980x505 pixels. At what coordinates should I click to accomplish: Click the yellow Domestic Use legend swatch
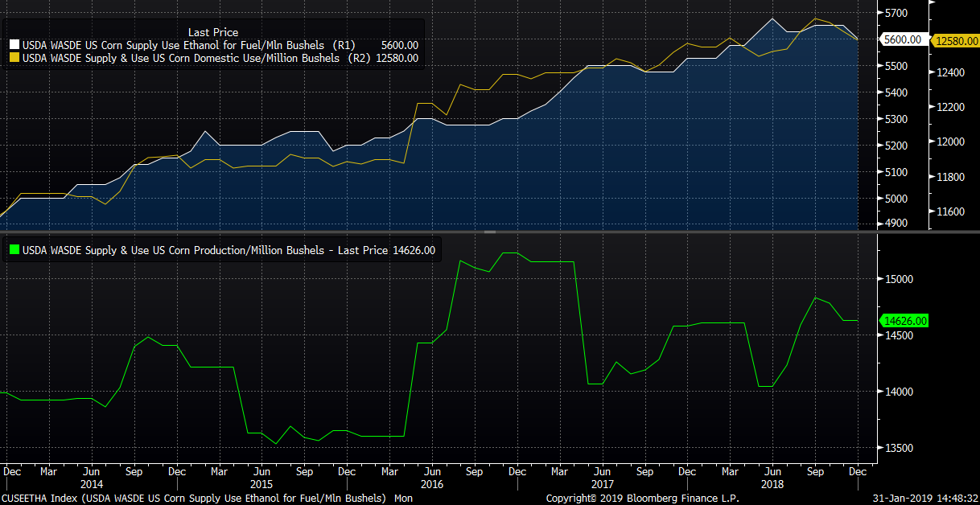(14, 58)
